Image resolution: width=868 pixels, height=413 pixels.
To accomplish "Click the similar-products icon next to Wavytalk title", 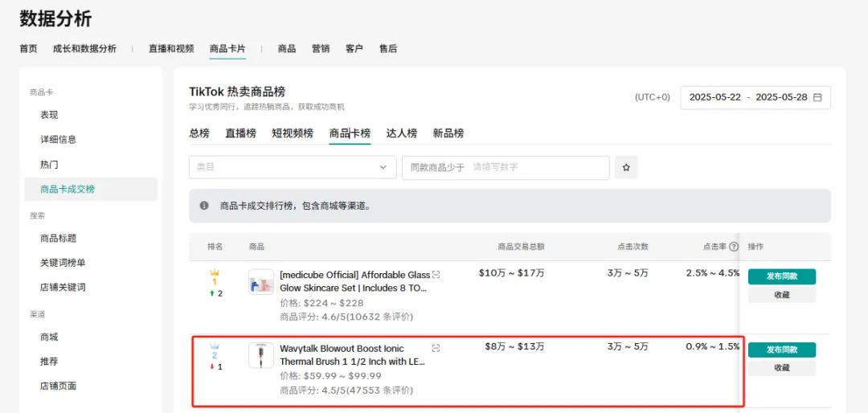I will [436, 348].
